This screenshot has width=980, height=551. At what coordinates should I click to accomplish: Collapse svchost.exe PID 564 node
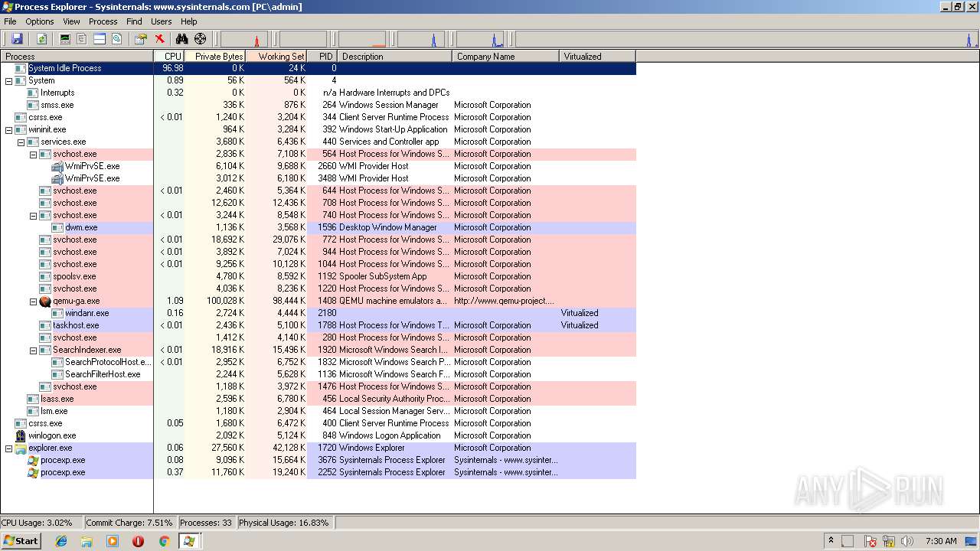pyautogui.click(x=33, y=154)
